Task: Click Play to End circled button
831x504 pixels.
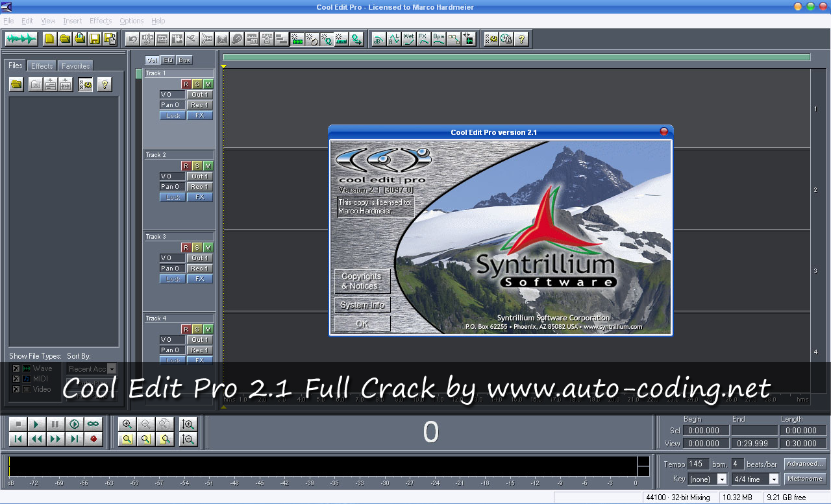Action: pos(74,424)
